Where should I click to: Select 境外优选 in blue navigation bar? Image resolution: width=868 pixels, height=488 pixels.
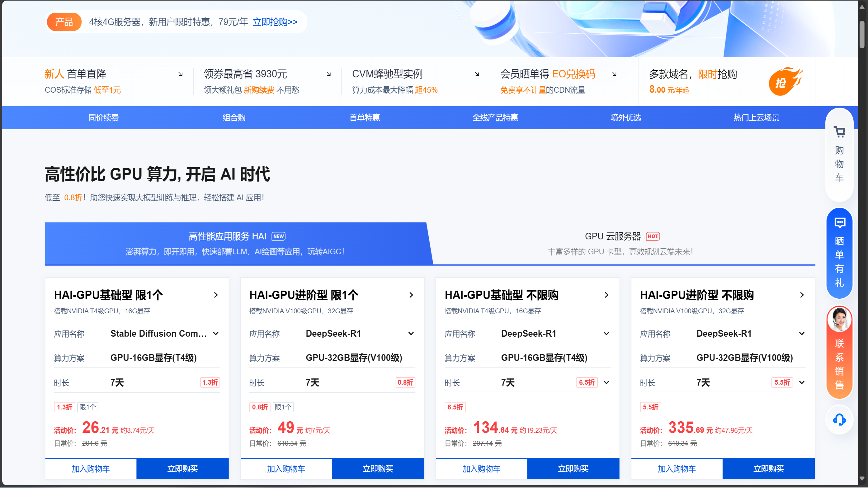pos(626,117)
